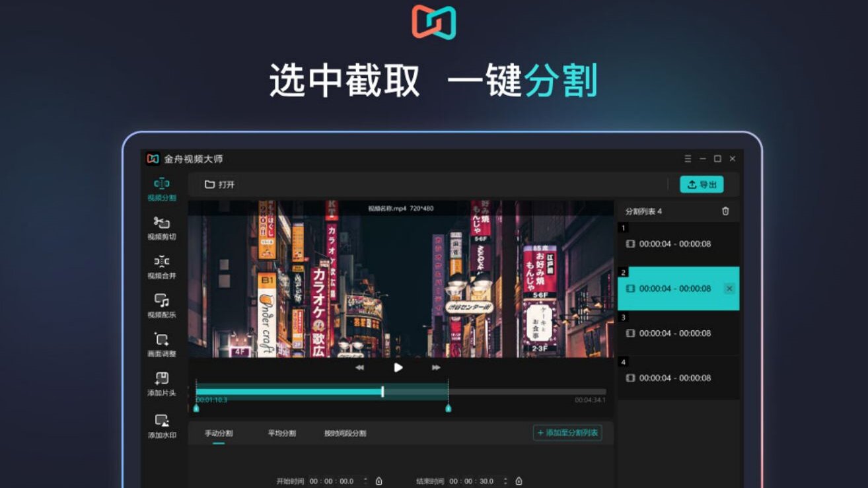The image size is (868, 488).
Task: Decrease 结束时间 using its stepper arrow
Action: point(504,483)
